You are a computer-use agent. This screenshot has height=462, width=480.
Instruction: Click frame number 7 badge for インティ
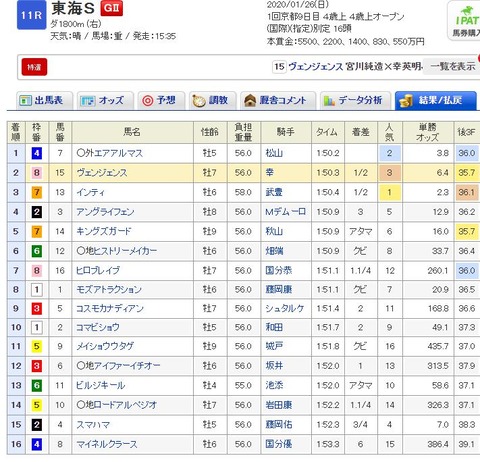click(37, 192)
